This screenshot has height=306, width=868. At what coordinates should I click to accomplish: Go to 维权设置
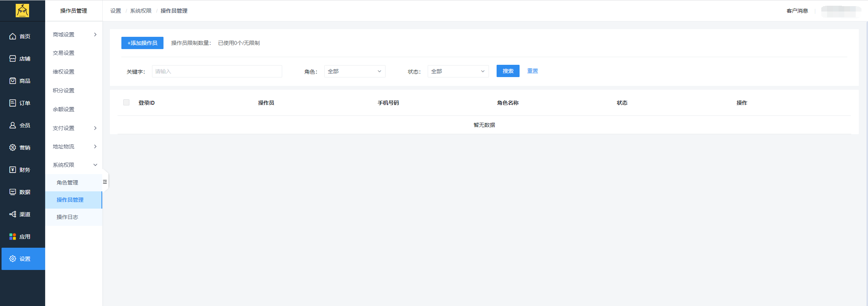click(x=64, y=72)
